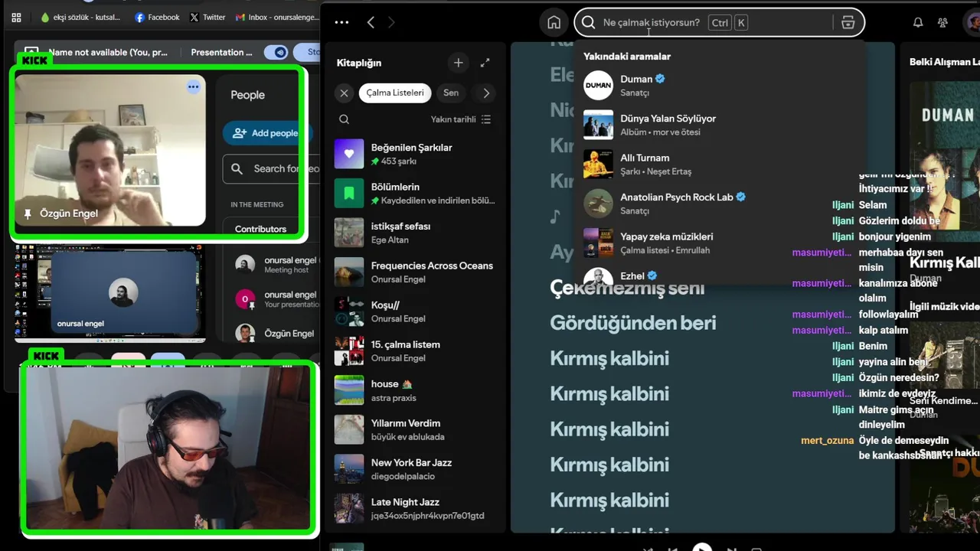Open Spotify notifications bell
Image resolution: width=980 pixels, height=551 pixels.
917,22
